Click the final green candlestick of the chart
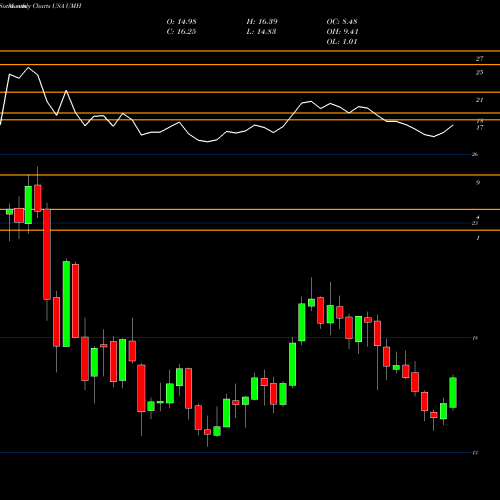Viewport: 500px width, 500px height. pos(453,392)
